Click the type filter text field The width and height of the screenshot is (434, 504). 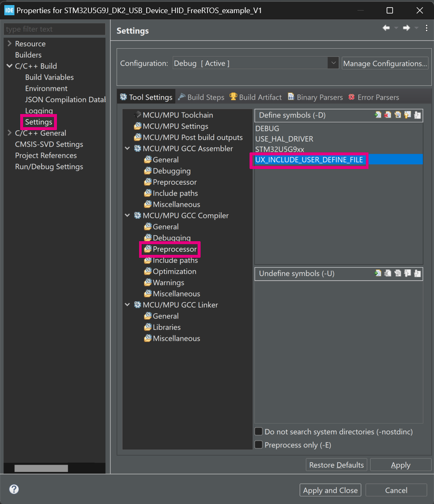(54, 29)
